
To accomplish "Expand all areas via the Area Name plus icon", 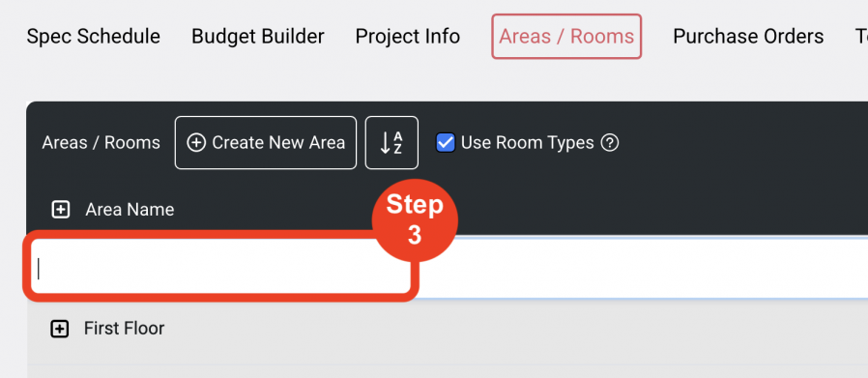I will point(60,210).
